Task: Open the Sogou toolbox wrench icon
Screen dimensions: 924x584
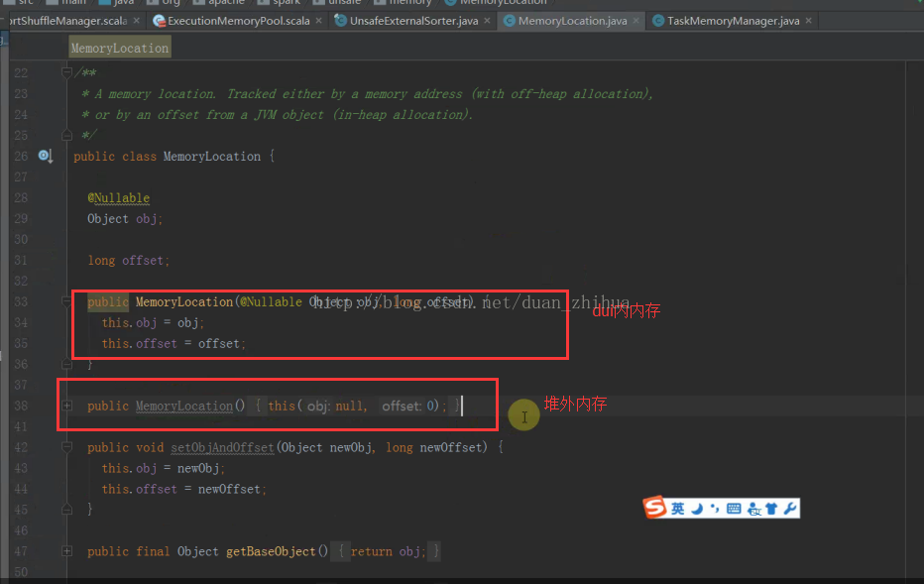Action: [790, 508]
